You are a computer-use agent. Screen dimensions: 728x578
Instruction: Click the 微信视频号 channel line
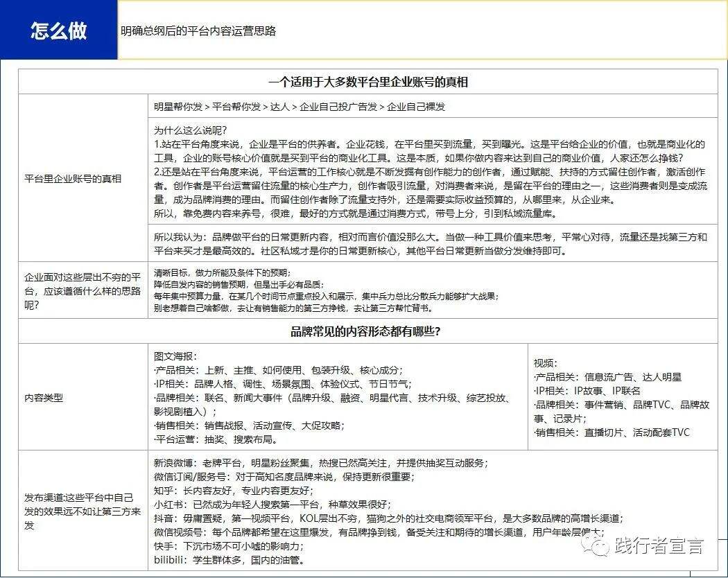coord(379,532)
